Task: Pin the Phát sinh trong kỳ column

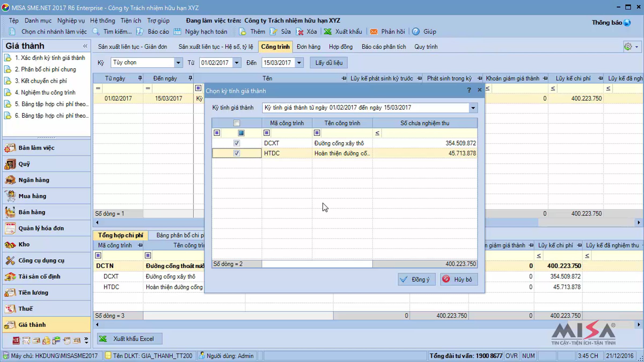Action: point(480,78)
